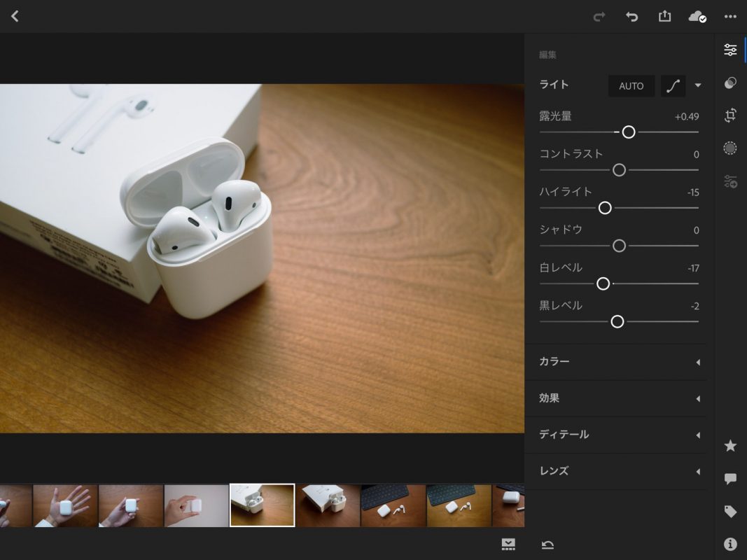Select the Crop and rotate tool
This screenshot has height=560, width=747.
click(x=730, y=115)
